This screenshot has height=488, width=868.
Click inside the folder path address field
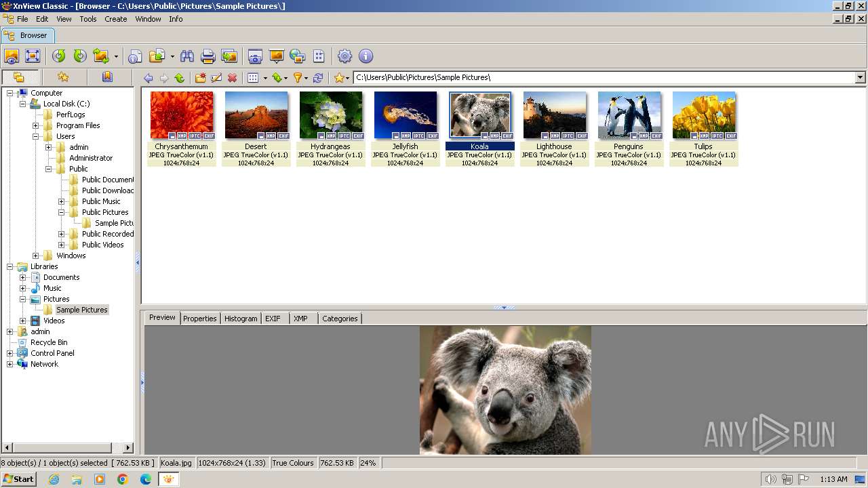click(x=604, y=77)
